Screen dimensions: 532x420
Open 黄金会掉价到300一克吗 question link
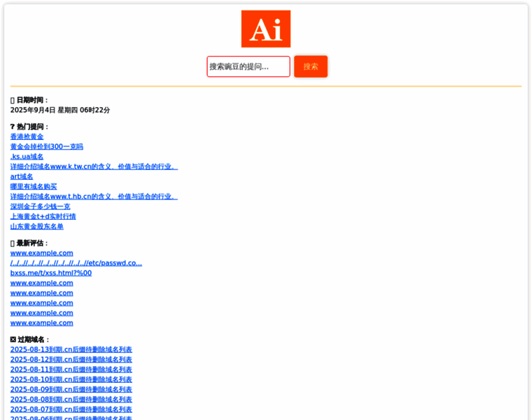pyautogui.click(x=46, y=146)
